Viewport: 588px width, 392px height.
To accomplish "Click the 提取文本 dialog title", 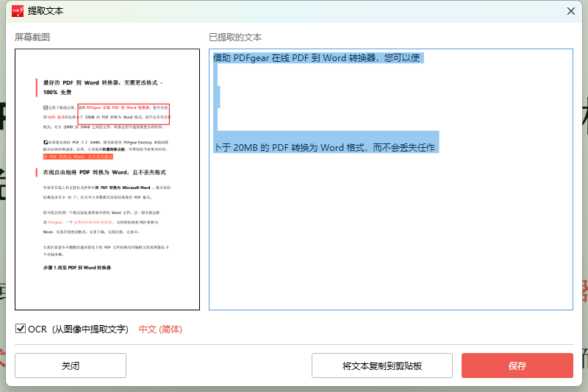I will pyautogui.click(x=46, y=11).
